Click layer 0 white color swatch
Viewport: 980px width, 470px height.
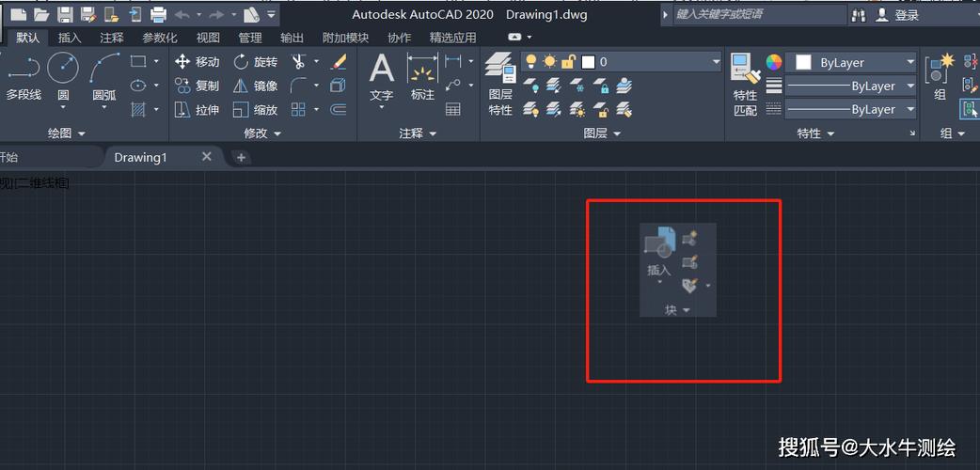[588, 62]
